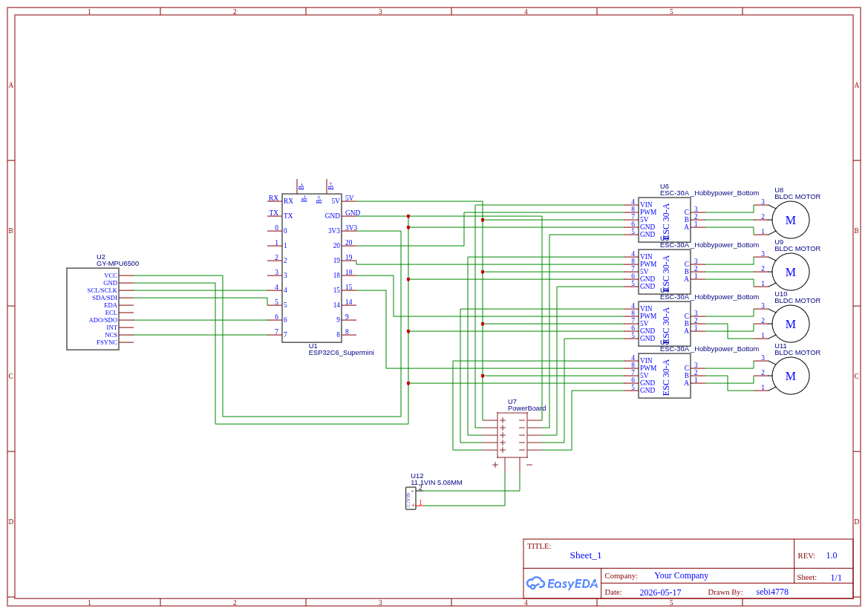Click the VCC pin on the MPU6500
The width and height of the screenshot is (868, 614).
(111, 275)
